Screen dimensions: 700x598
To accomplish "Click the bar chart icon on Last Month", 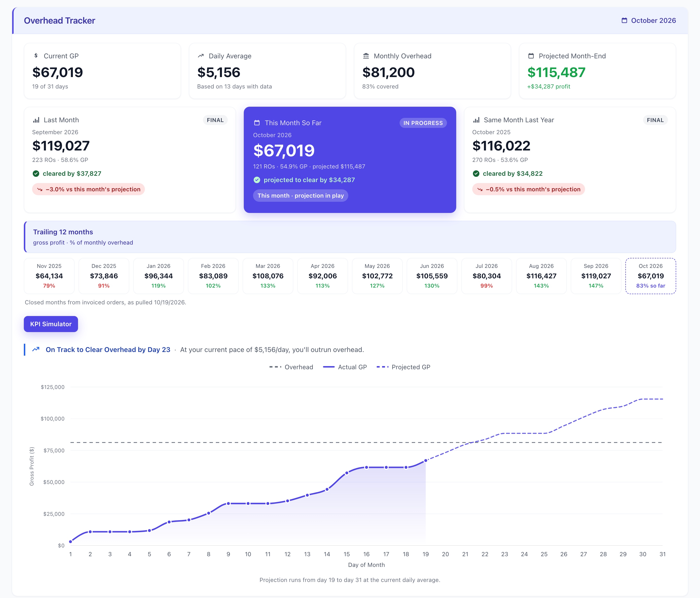I will tap(36, 120).
